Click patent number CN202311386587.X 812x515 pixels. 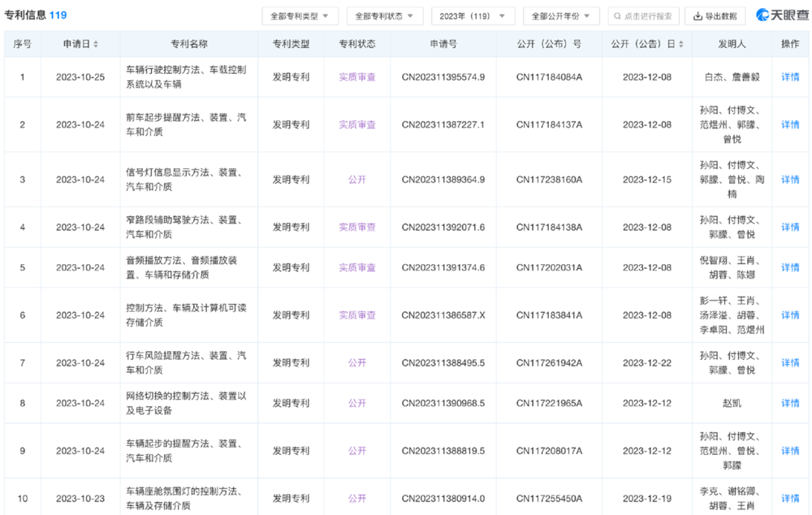pos(443,315)
